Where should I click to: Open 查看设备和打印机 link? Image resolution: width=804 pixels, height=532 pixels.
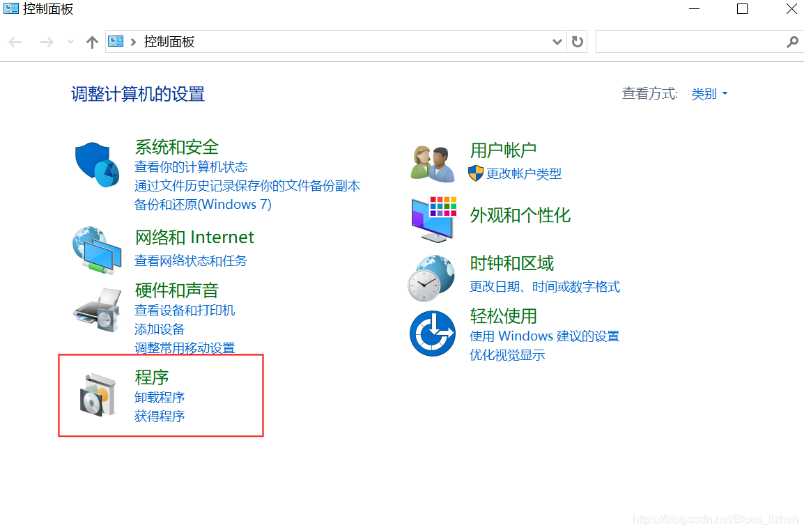(185, 310)
